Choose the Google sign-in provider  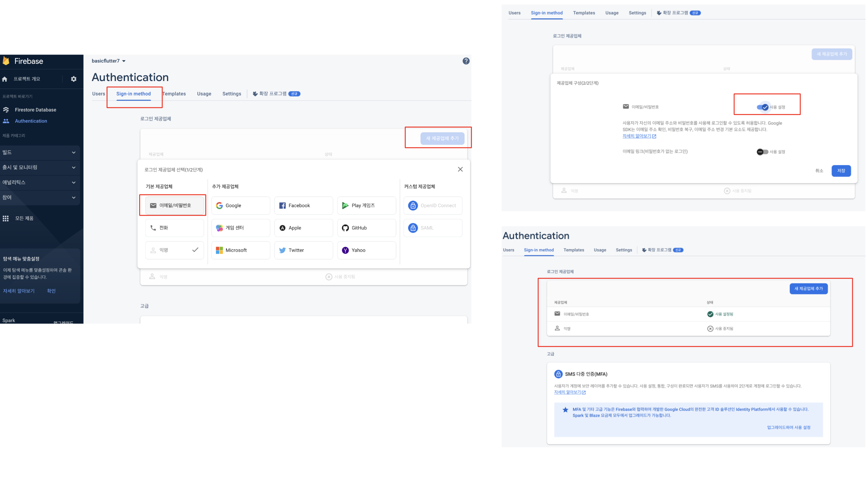(x=240, y=206)
